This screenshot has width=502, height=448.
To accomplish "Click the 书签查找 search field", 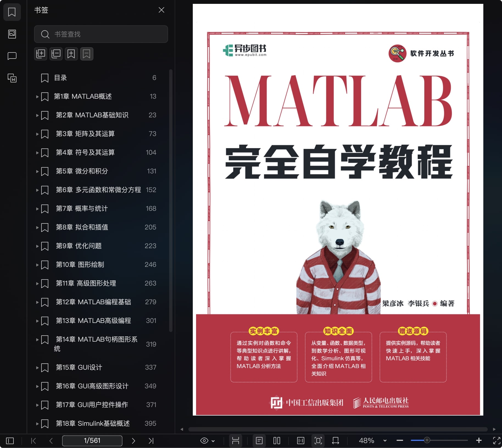I will (x=101, y=34).
